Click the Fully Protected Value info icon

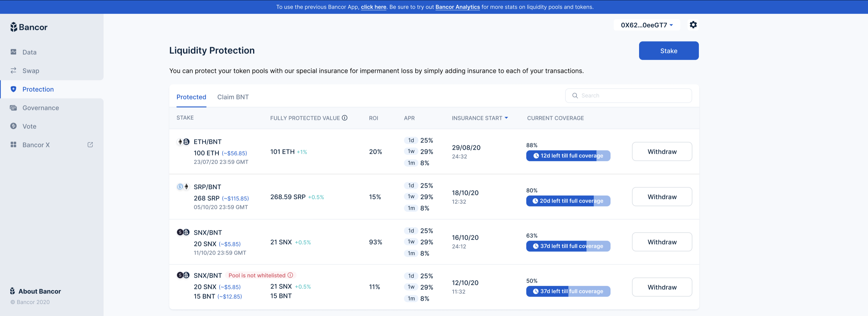coord(344,118)
